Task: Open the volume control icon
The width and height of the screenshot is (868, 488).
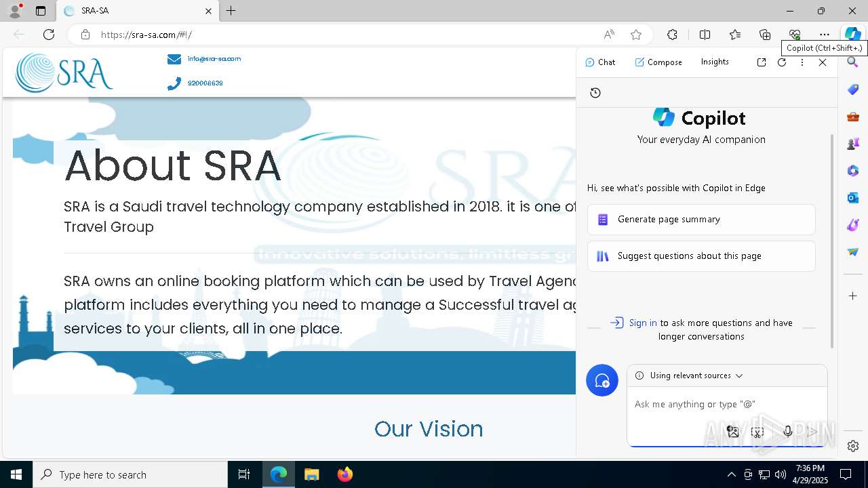Action: (781, 474)
